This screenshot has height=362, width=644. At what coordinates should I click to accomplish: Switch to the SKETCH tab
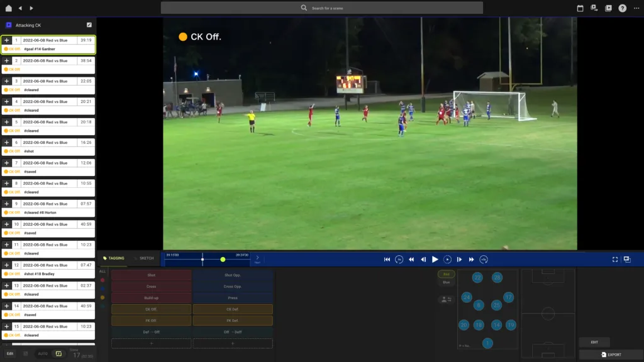(146, 258)
